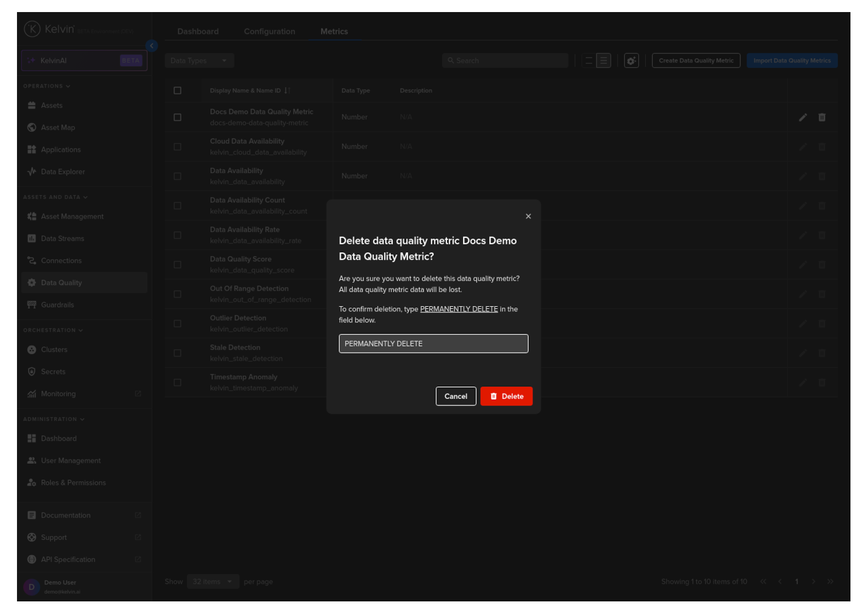Image resolution: width=868 pixels, height=614 pixels.
Task: Click the trash icon for Docs Demo metric
Action: click(821, 117)
